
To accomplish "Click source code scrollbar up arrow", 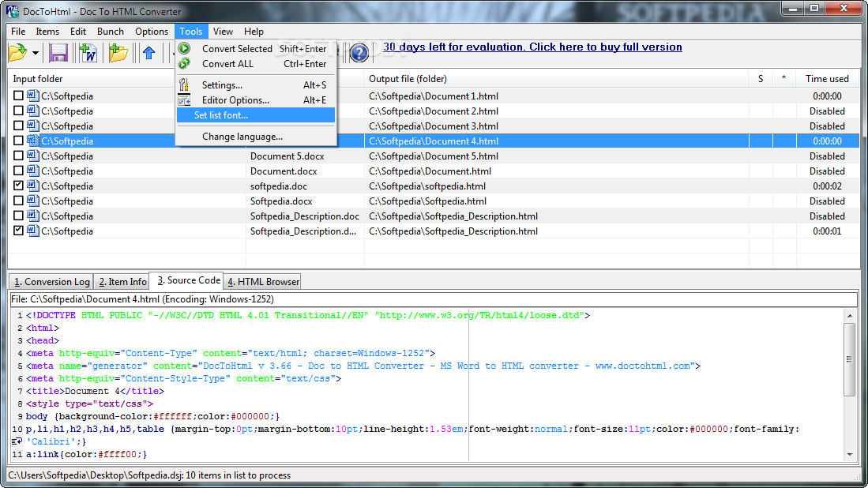I will point(850,315).
